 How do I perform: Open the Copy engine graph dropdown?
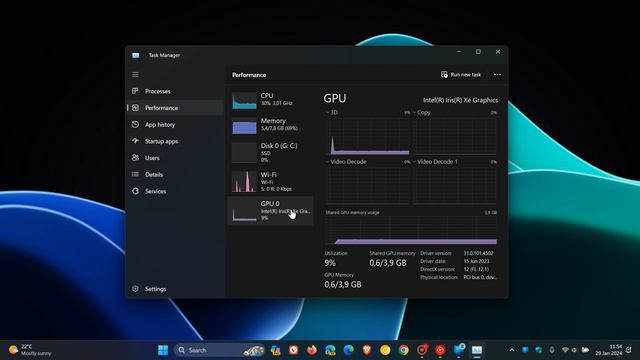point(422,112)
